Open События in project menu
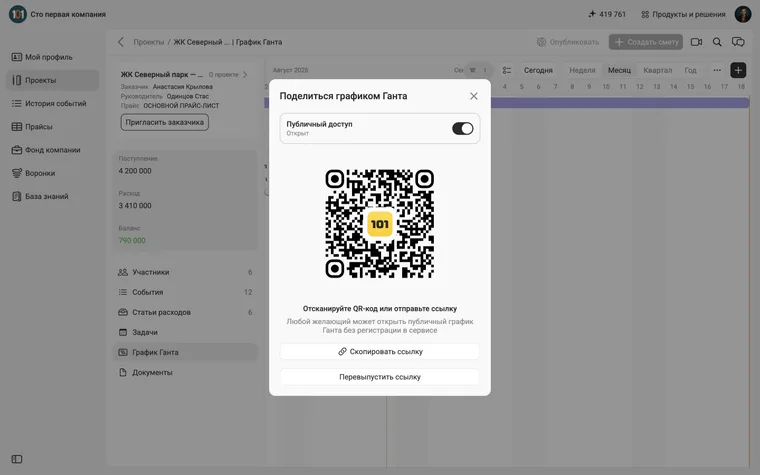This screenshot has height=475, width=760. 186,292
